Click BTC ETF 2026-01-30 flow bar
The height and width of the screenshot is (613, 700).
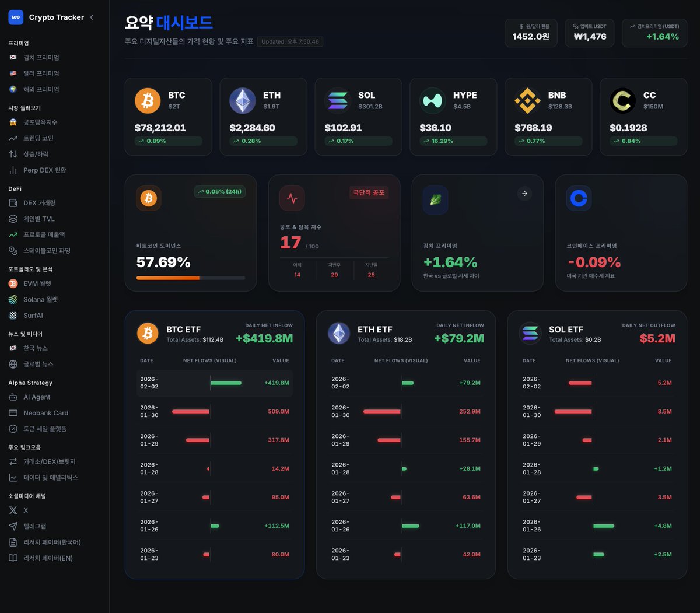pyautogui.click(x=191, y=411)
